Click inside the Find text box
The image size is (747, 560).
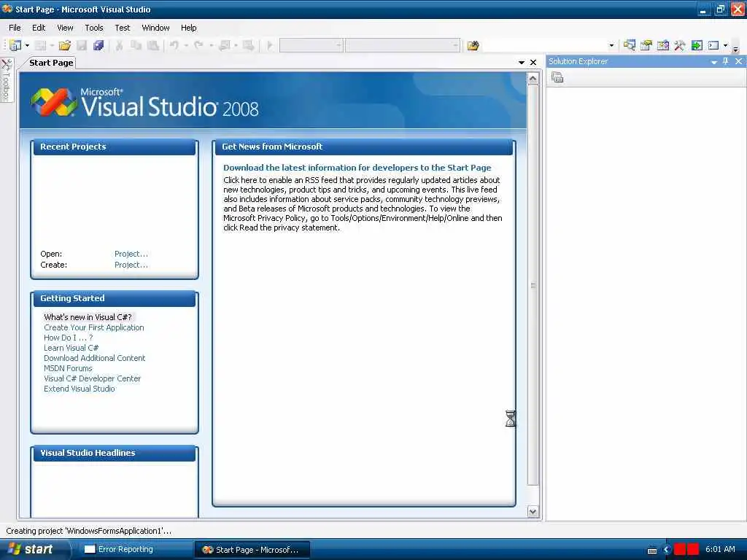[x=544, y=46]
